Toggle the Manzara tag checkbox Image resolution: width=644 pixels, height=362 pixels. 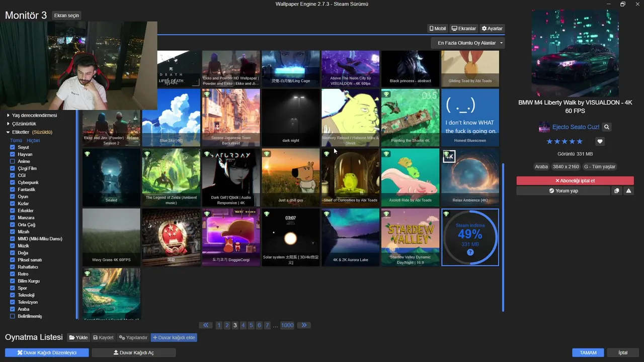(x=13, y=218)
